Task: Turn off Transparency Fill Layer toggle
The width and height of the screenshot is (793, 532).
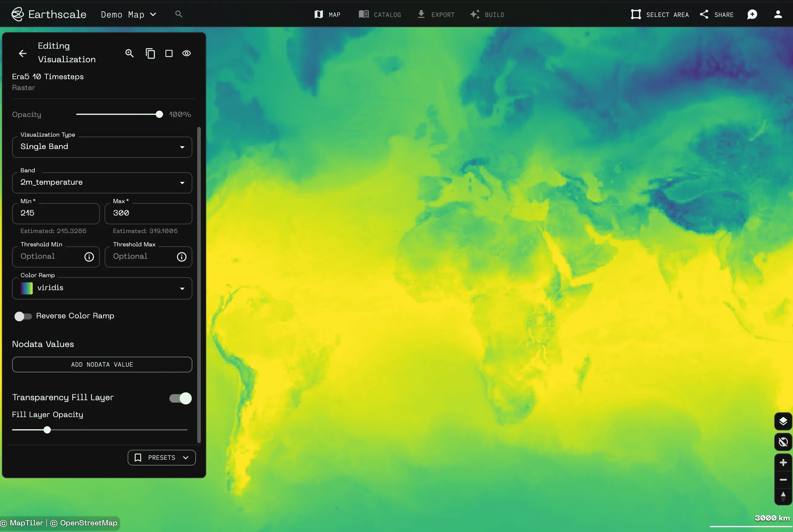Action: pyautogui.click(x=180, y=398)
